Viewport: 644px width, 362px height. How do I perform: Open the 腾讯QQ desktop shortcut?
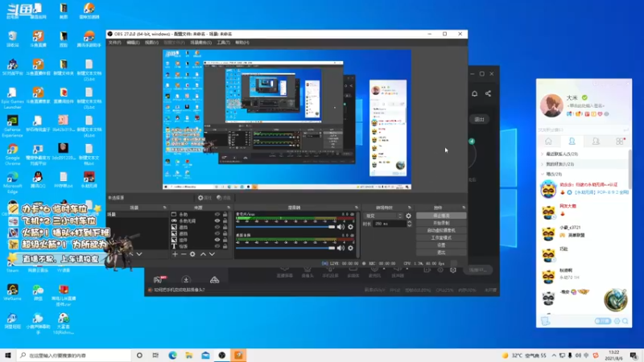click(x=38, y=179)
